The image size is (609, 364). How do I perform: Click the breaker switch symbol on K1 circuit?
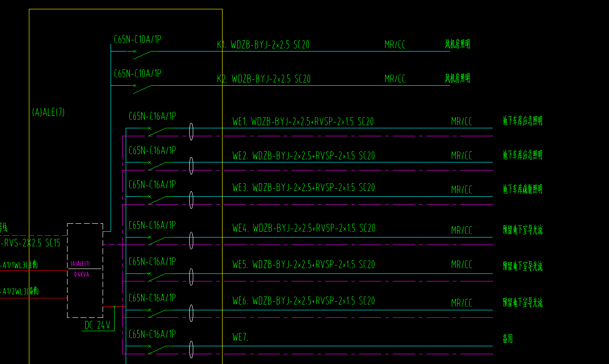[x=142, y=55]
